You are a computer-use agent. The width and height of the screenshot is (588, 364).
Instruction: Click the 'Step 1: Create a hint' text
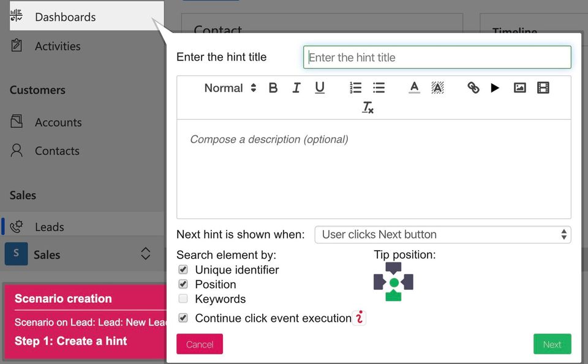[70, 341]
